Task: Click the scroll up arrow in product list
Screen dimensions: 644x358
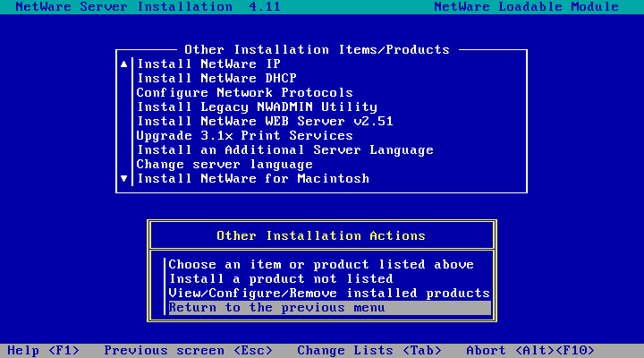Action: [124, 64]
